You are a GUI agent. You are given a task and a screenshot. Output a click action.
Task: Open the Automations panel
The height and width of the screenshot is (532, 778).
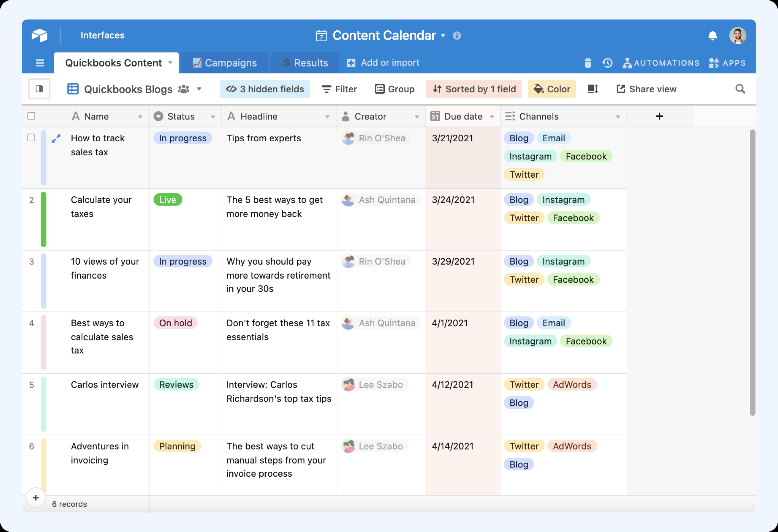tap(661, 63)
